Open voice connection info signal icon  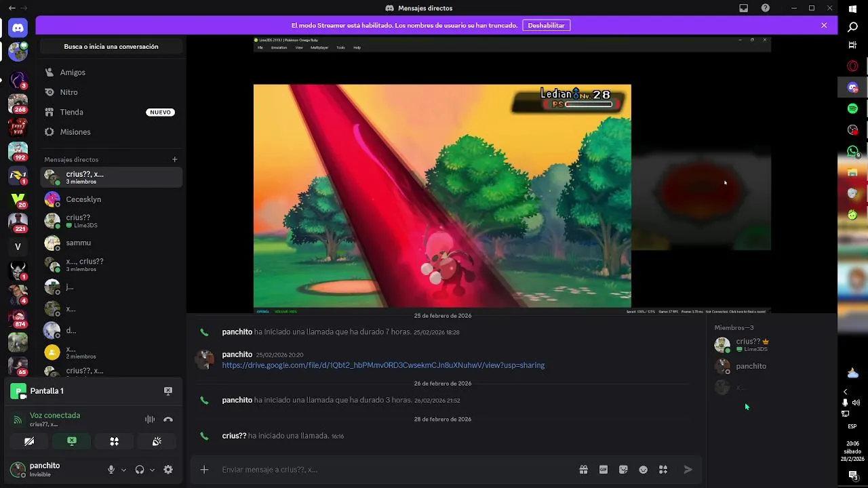pos(18,420)
